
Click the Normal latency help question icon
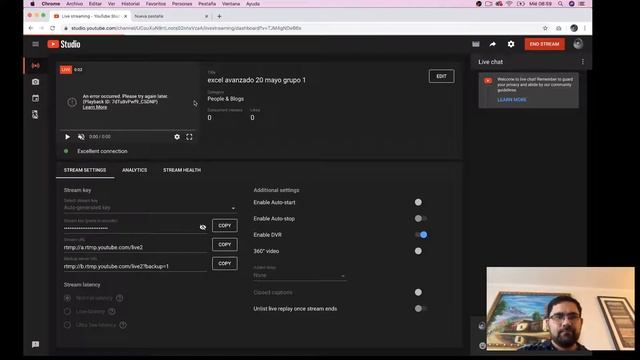(120, 298)
